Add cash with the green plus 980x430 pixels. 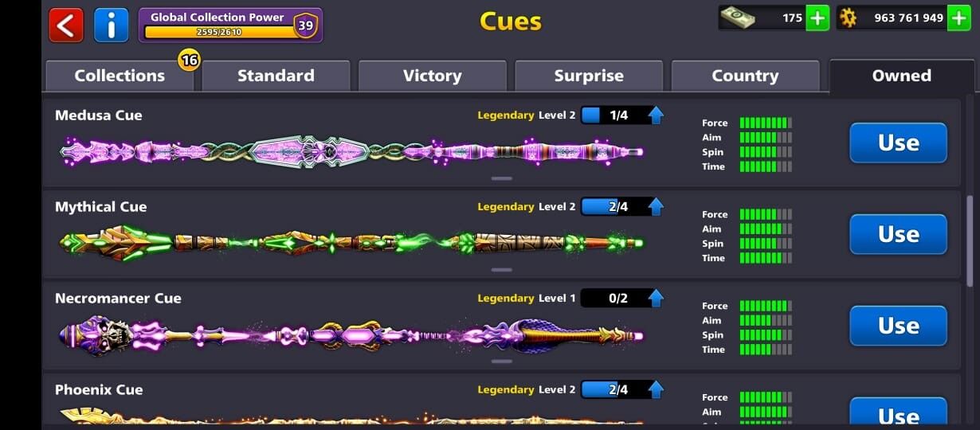pos(817,18)
